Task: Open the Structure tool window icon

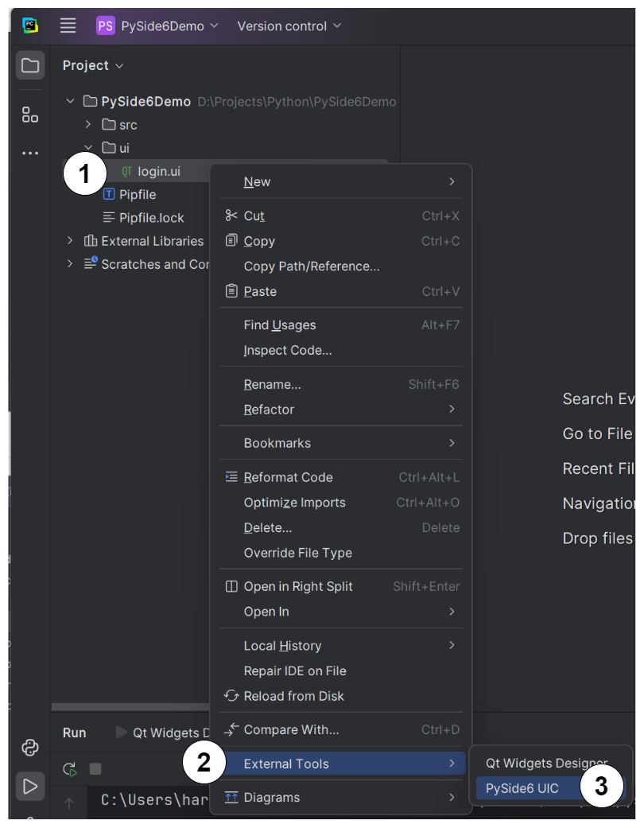Action: click(29, 115)
